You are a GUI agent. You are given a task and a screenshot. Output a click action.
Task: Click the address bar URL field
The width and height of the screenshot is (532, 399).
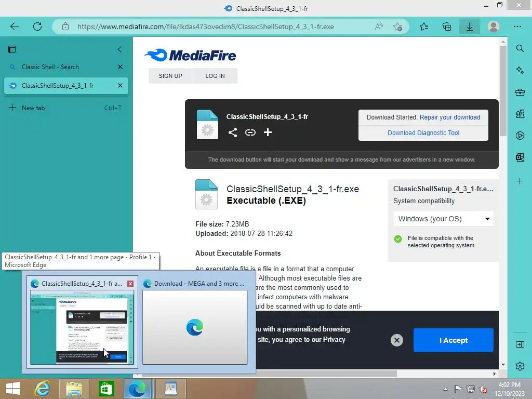click(x=205, y=26)
